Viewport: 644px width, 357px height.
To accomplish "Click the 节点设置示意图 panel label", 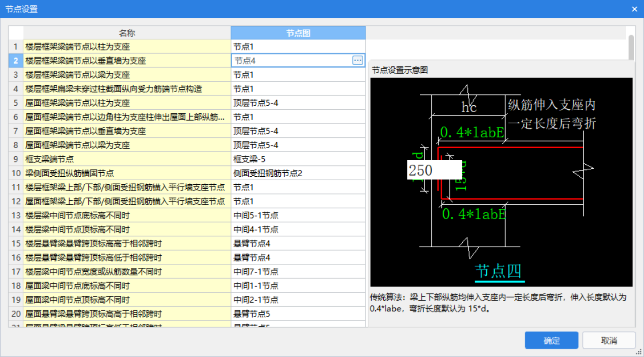I will (x=399, y=70).
